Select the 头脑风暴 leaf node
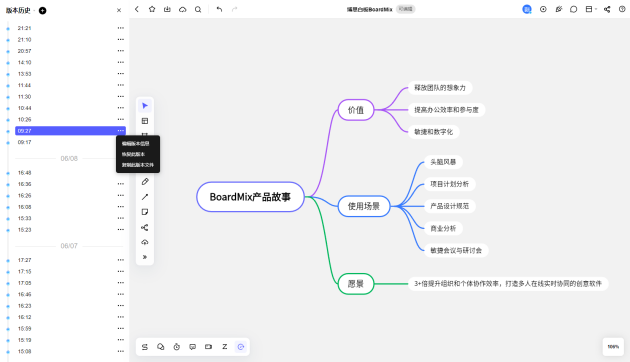 coord(443,162)
